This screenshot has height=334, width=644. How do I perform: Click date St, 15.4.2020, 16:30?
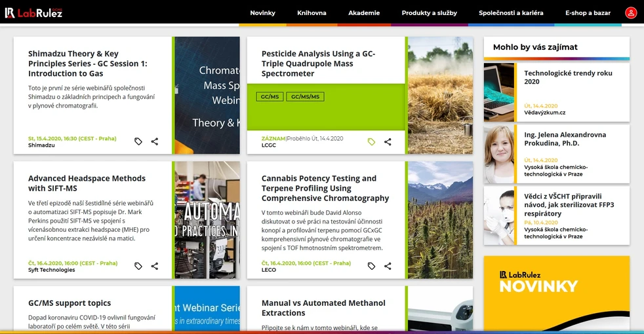click(72, 139)
